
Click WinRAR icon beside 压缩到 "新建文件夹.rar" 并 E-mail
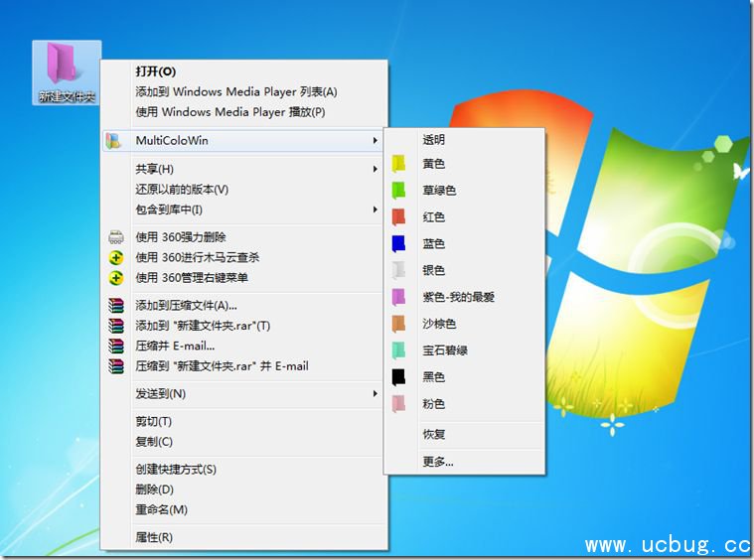[x=116, y=365]
